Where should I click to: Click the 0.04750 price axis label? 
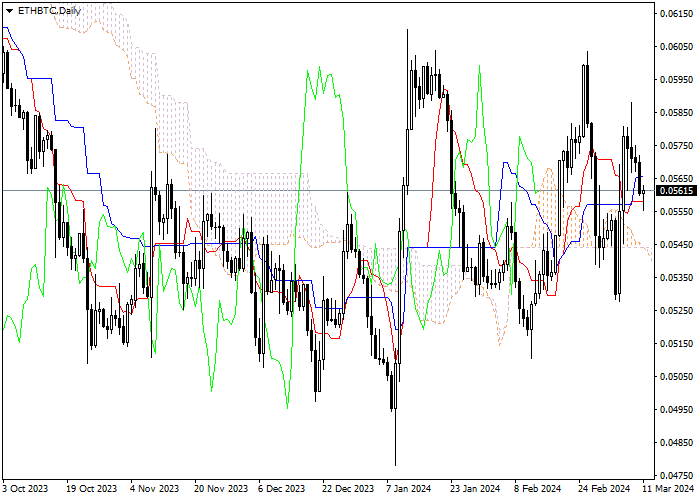(x=676, y=476)
